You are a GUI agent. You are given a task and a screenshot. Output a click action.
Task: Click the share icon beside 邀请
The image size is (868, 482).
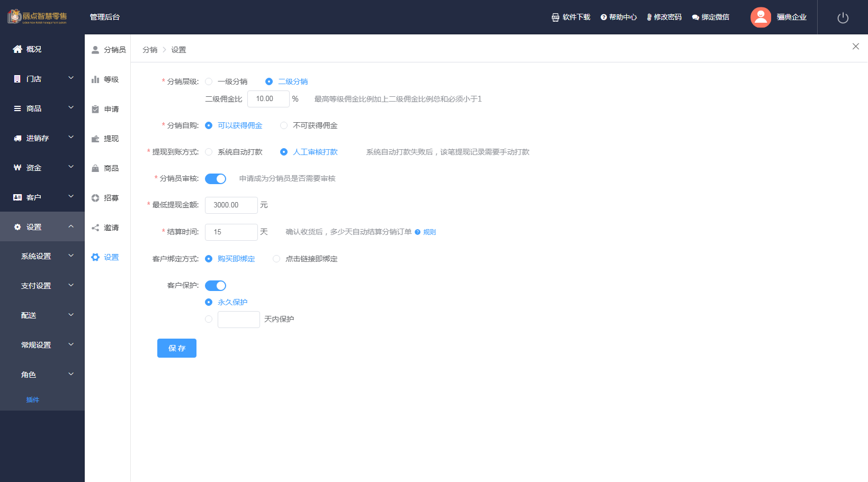coord(95,228)
